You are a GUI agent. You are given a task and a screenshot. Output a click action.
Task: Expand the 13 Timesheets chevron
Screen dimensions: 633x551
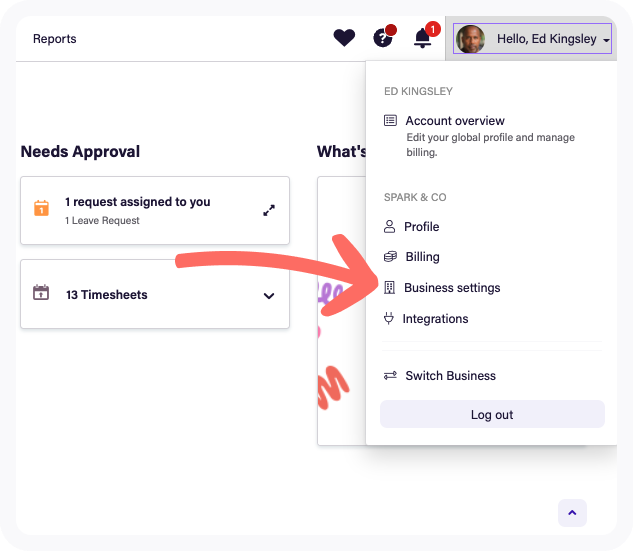tap(268, 296)
